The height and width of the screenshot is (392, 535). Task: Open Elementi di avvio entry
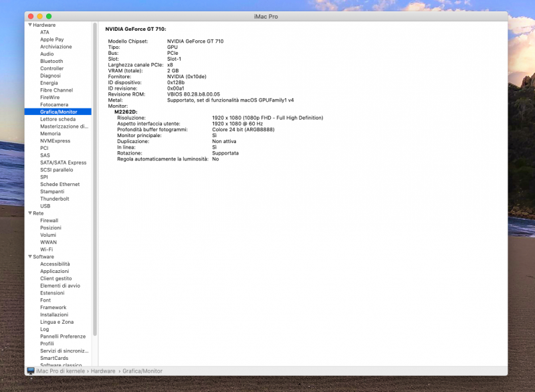click(x=60, y=286)
